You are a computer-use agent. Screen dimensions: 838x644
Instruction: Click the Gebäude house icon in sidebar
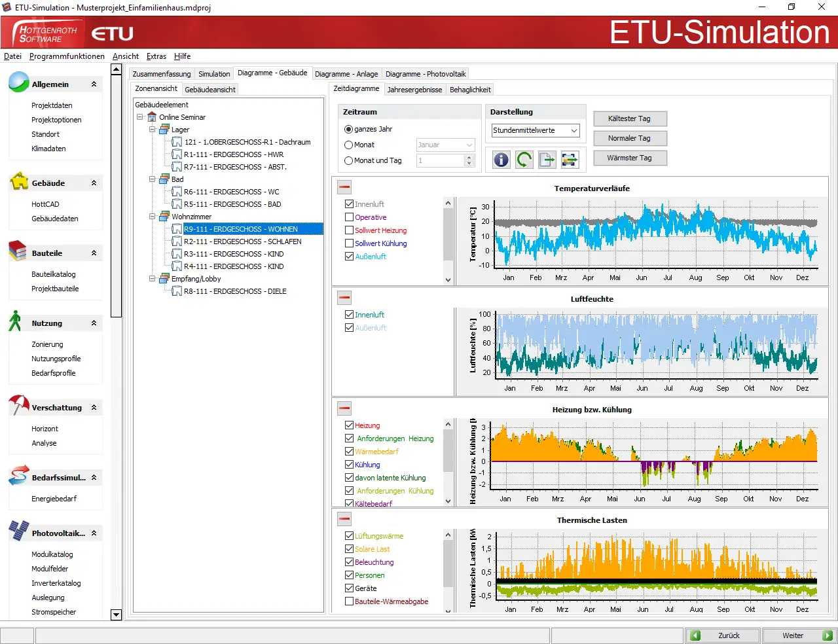pyautogui.click(x=19, y=181)
